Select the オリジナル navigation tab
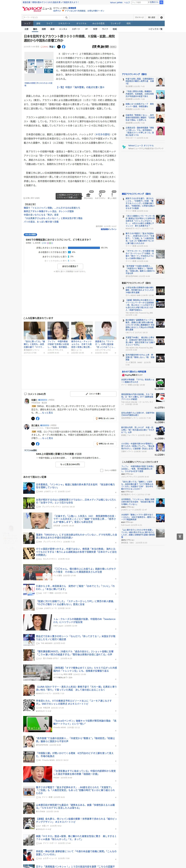 [x=81, y=23]
